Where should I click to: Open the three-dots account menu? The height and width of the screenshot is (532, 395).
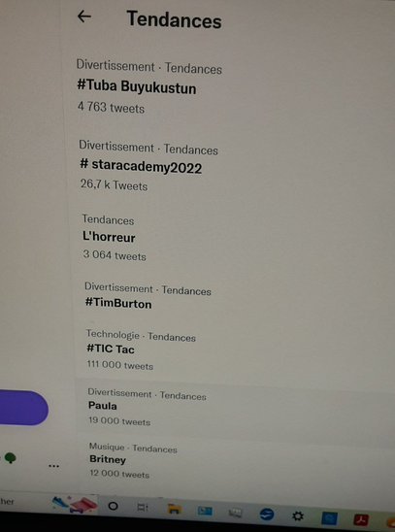point(53,466)
